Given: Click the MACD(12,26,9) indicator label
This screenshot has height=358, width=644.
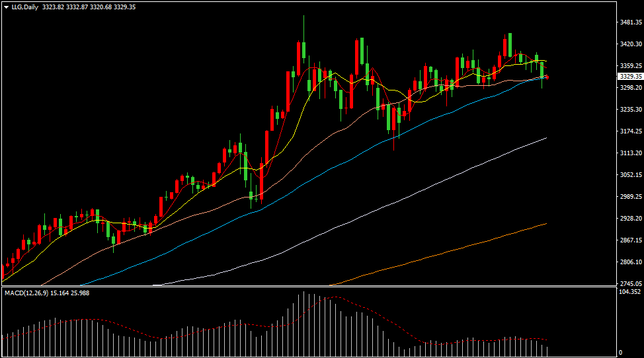Looking at the screenshot, I should coord(26,293).
